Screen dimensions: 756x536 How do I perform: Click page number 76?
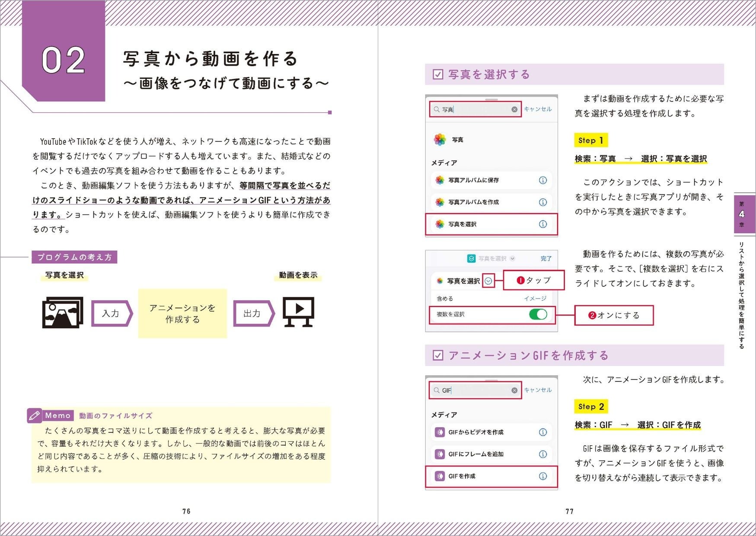point(186,511)
